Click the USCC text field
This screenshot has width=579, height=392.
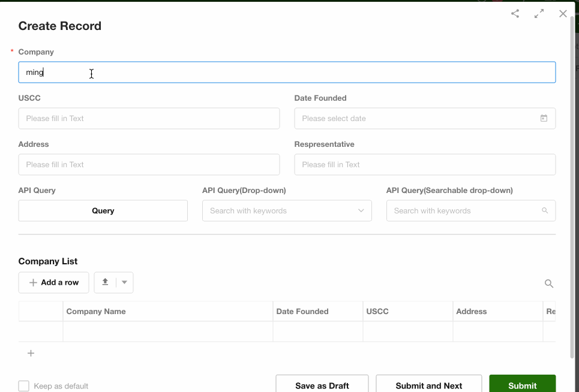[149, 118]
